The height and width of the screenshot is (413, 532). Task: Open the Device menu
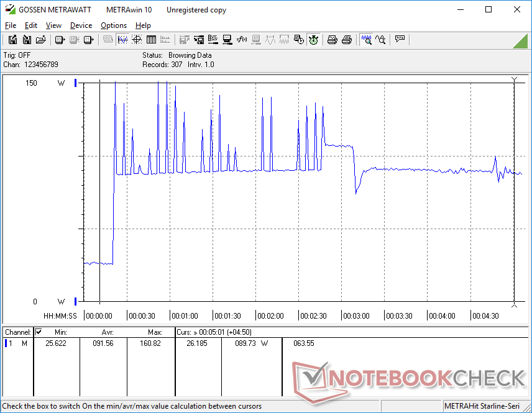coord(81,25)
